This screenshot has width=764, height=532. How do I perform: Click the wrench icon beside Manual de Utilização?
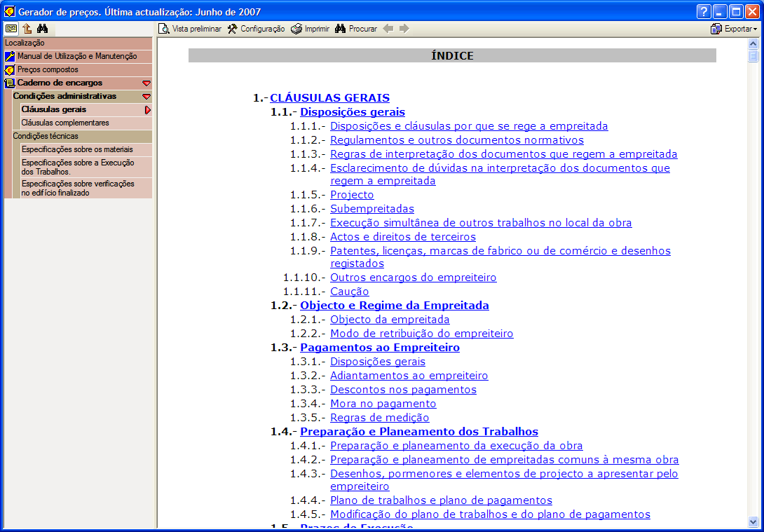pyautogui.click(x=10, y=57)
